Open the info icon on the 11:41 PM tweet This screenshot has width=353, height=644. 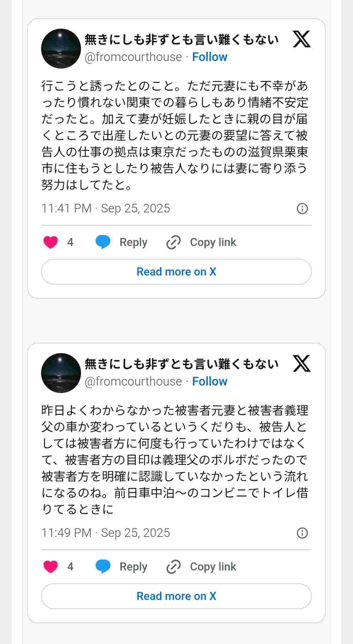pyautogui.click(x=302, y=209)
